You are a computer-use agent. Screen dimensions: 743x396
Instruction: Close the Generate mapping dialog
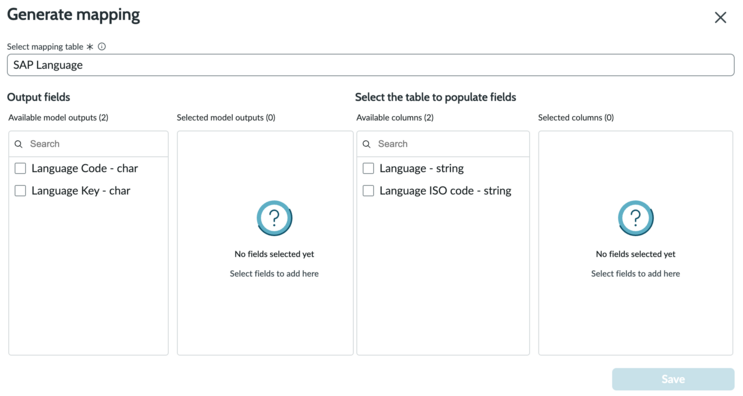tap(720, 18)
